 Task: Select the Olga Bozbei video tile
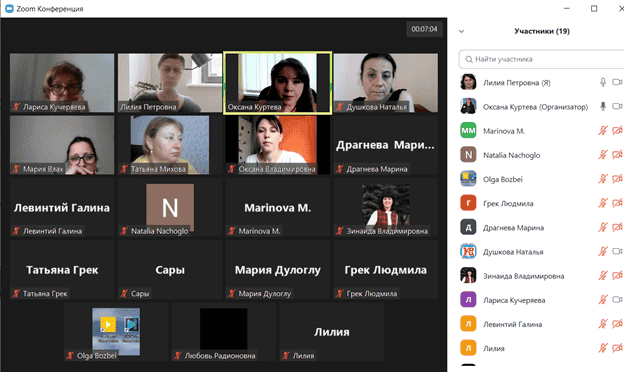click(116, 332)
